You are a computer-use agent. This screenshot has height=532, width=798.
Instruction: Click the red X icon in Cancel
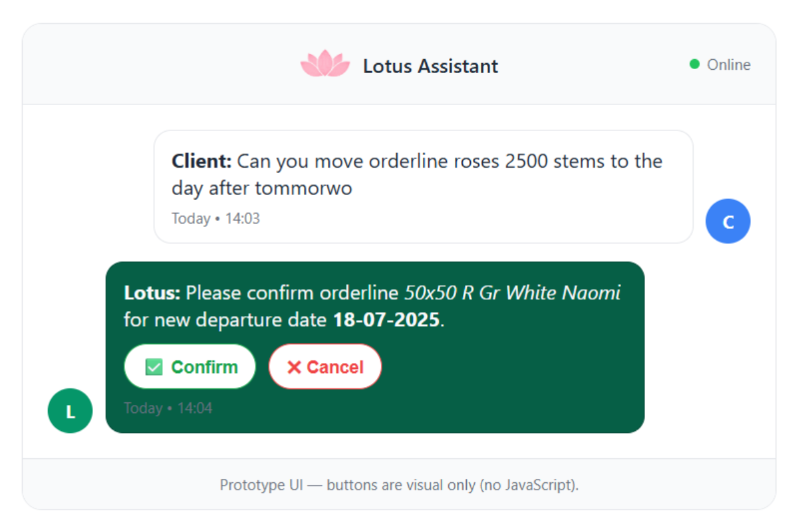(294, 366)
